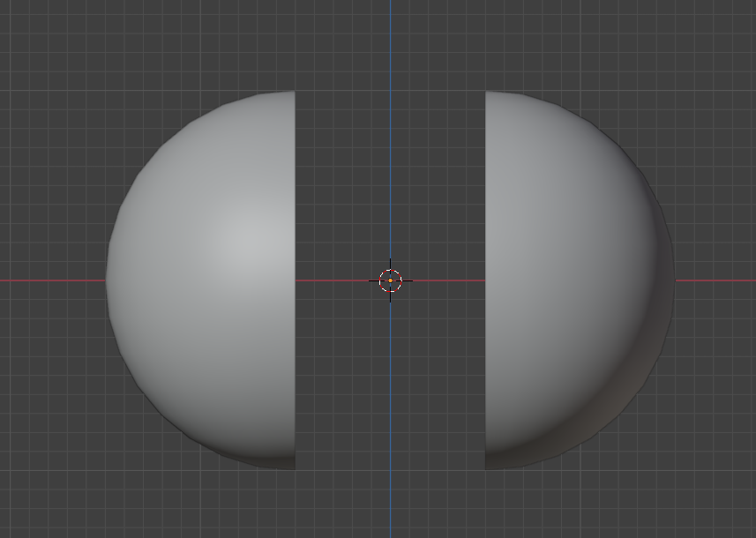Click the bottom corner of the right hemisphere

point(488,466)
